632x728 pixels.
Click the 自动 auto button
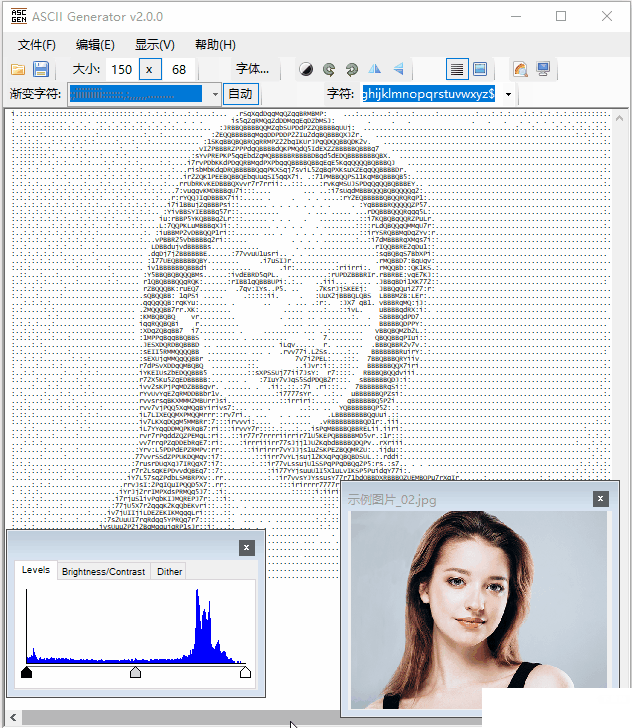click(241, 94)
